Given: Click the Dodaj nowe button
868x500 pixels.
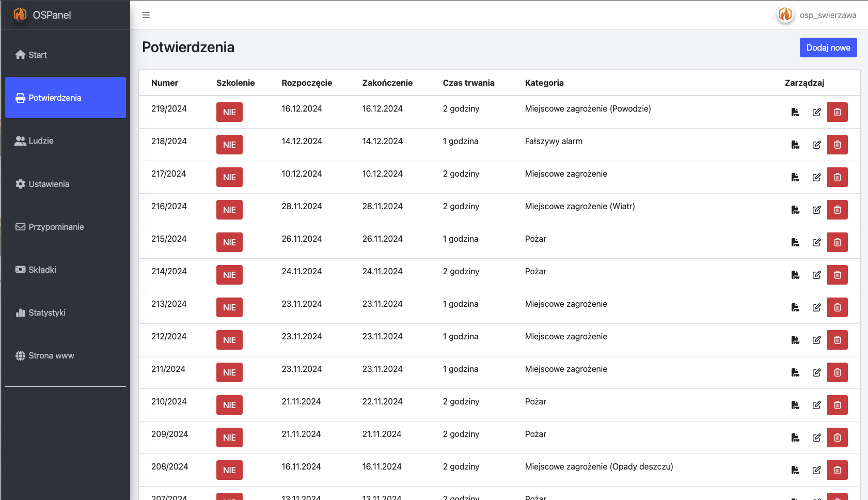Looking at the screenshot, I should (x=828, y=48).
